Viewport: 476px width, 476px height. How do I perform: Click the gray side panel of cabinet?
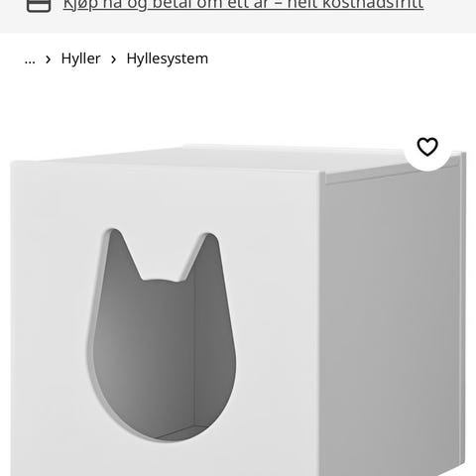pos(392,324)
